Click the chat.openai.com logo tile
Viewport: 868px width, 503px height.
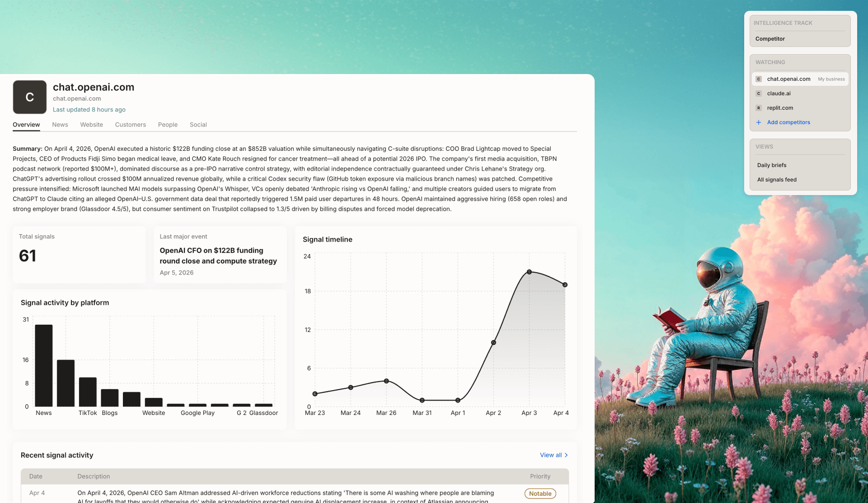(x=29, y=97)
